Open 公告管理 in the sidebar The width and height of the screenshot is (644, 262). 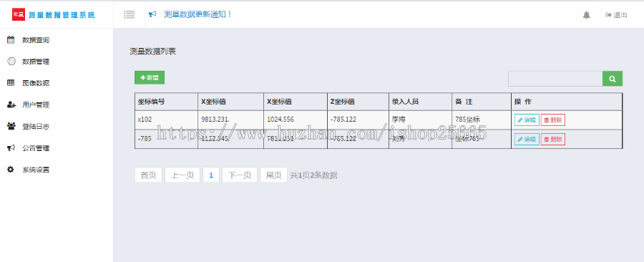tap(36, 148)
